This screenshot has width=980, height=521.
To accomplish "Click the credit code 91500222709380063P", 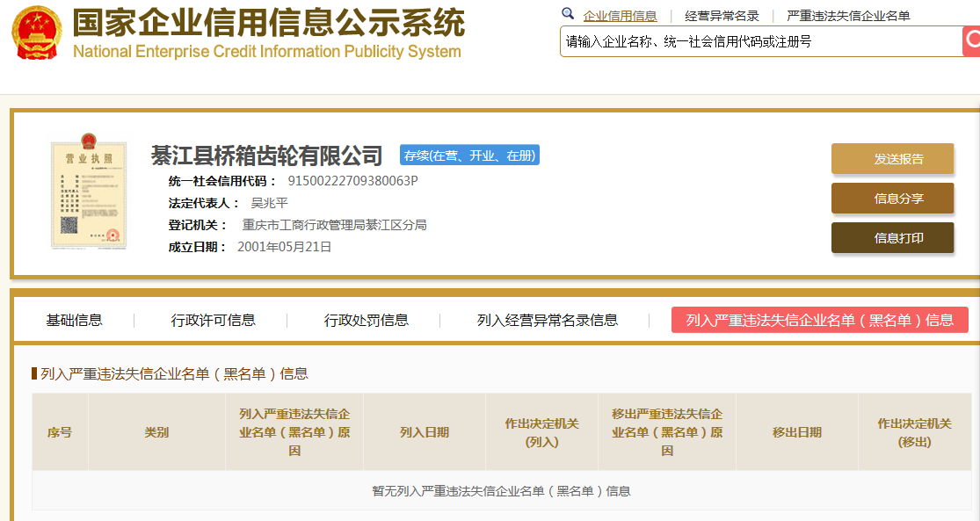I will [352, 181].
